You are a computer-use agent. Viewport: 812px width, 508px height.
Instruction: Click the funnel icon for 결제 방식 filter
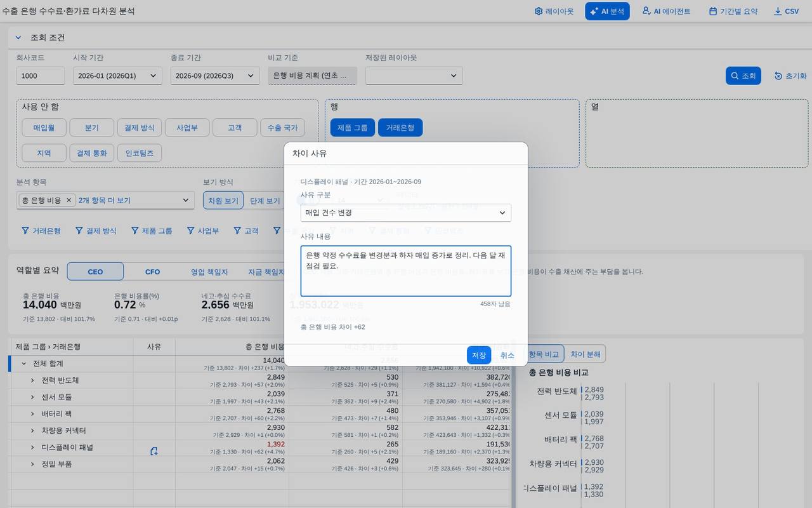click(x=79, y=231)
